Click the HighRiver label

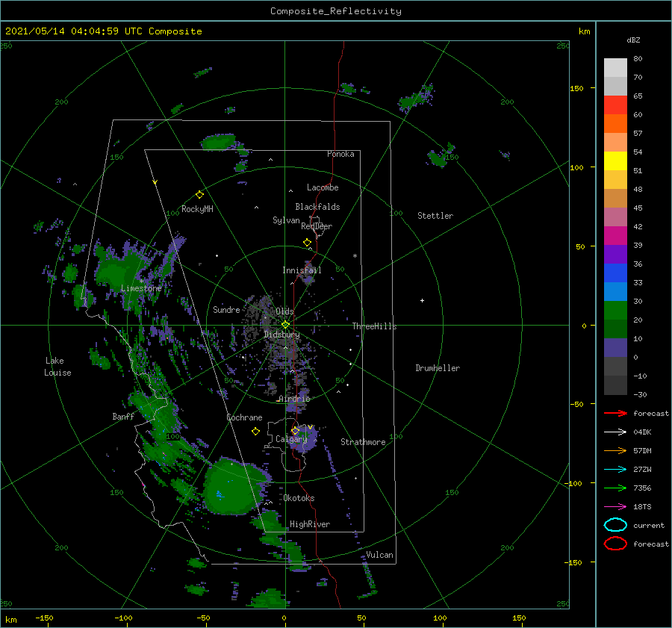pos(310,524)
